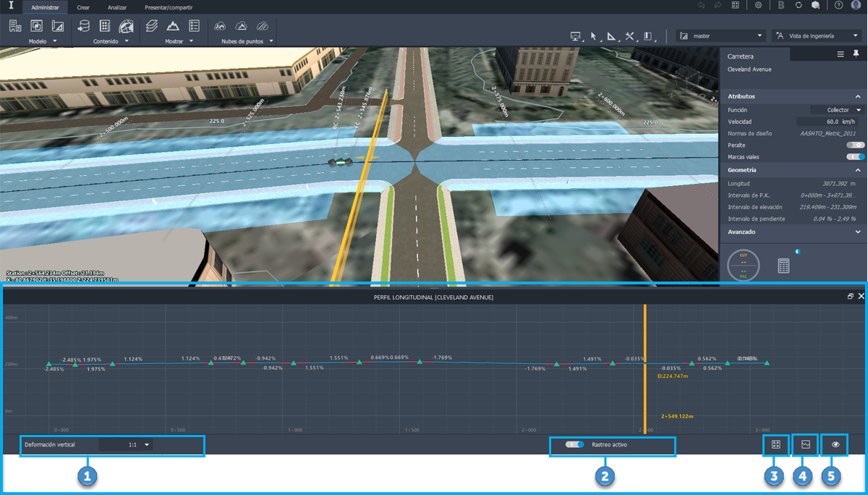The width and height of the screenshot is (868, 495).
Task: Click the Velocidad 60.0 km/h field
Action: tap(829, 122)
